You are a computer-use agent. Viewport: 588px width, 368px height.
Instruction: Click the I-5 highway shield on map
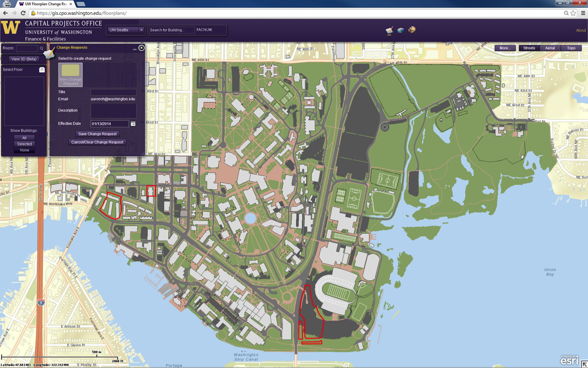pos(41,302)
